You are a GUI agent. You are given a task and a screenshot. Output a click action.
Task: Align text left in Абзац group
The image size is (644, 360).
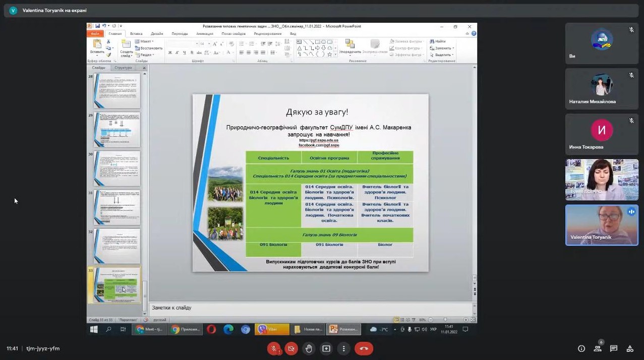242,53
